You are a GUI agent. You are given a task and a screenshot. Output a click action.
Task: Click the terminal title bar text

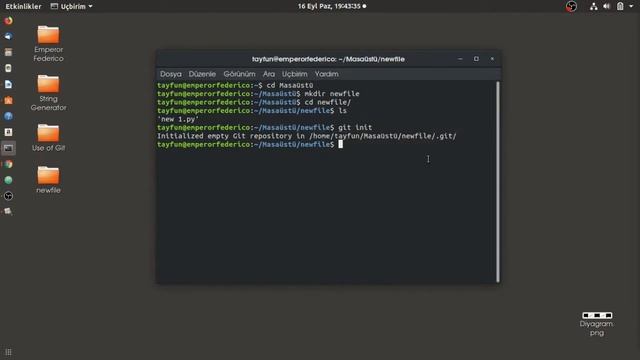click(328, 59)
